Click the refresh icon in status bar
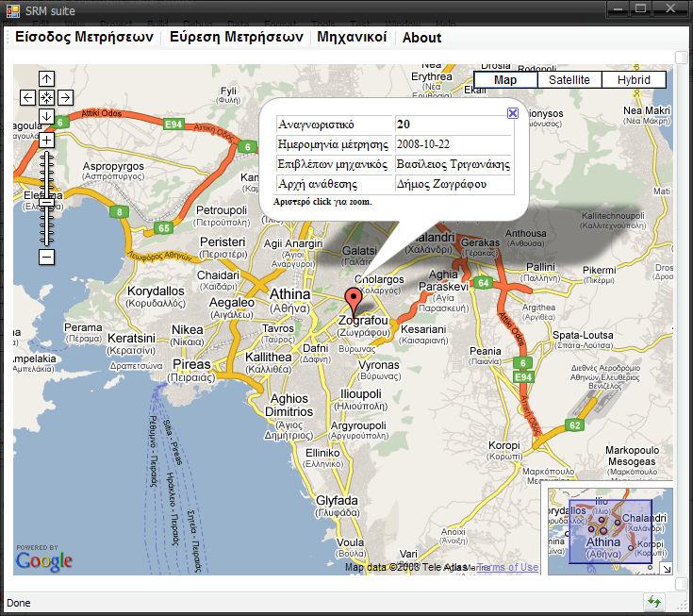Image resolution: width=693 pixels, height=616 pixels. coord(654,602)
